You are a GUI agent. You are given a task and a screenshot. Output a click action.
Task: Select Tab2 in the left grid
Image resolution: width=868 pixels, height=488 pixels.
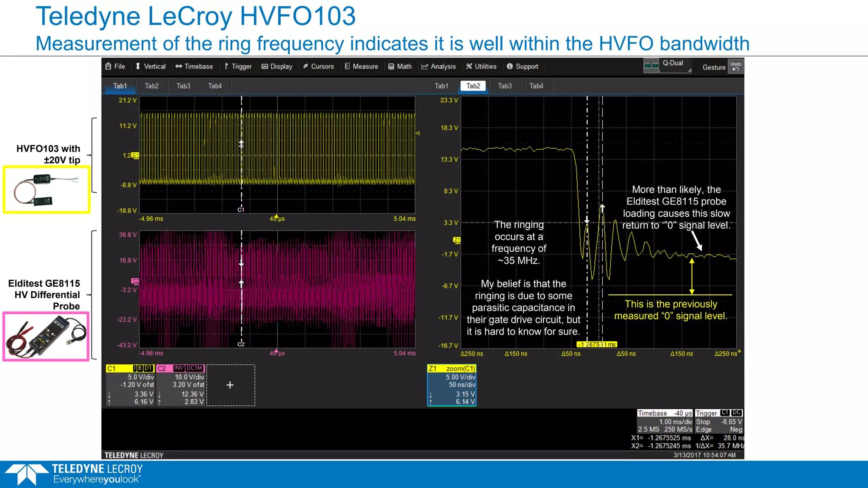pyautogui.click(x=152, y=86)
